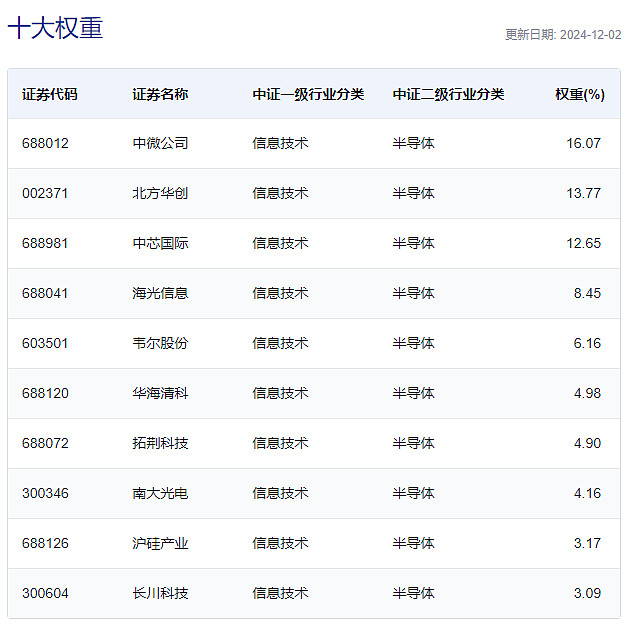Click the 十大权重 heading
Screen dimensions: 629x628
coord(55,28)
